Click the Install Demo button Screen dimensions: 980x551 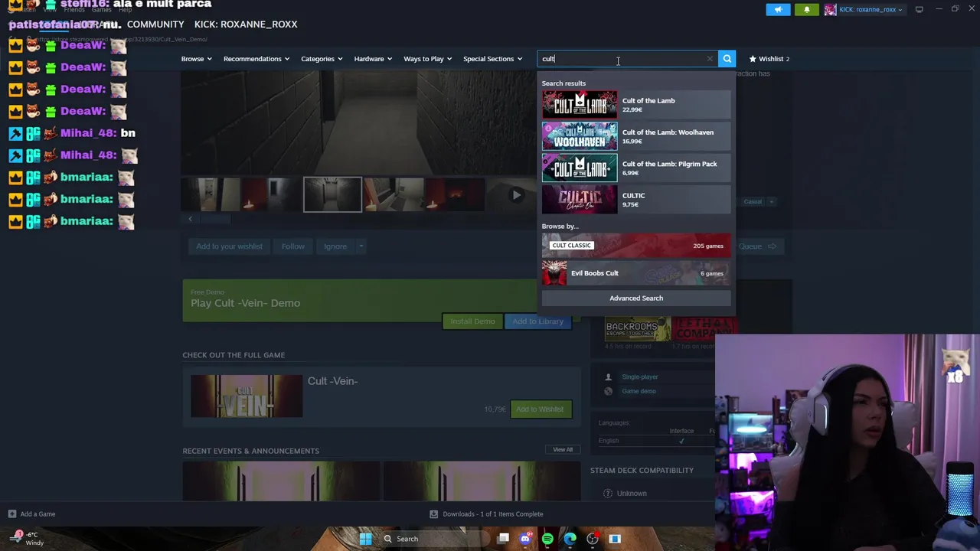(x=472, y=321)
